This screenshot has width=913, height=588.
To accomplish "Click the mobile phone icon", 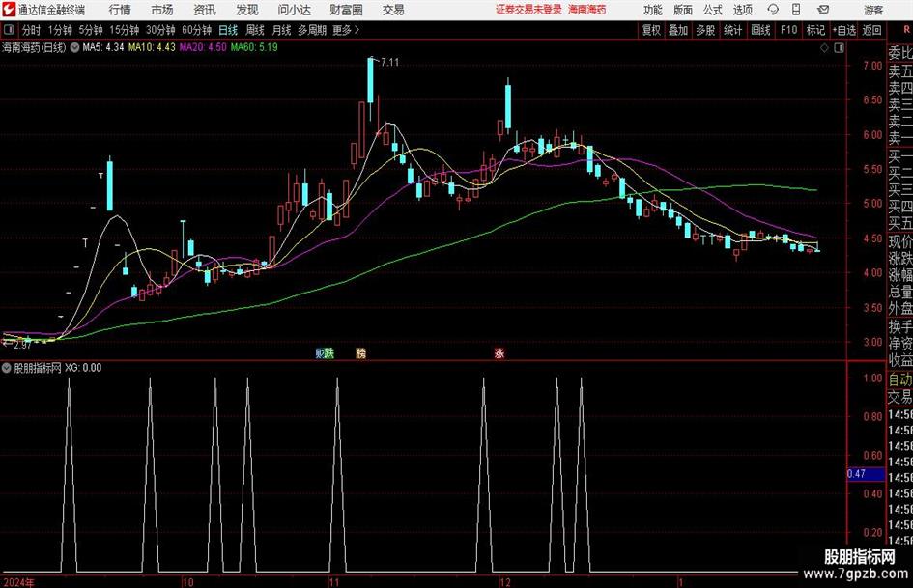I will (x=796, y=10).
